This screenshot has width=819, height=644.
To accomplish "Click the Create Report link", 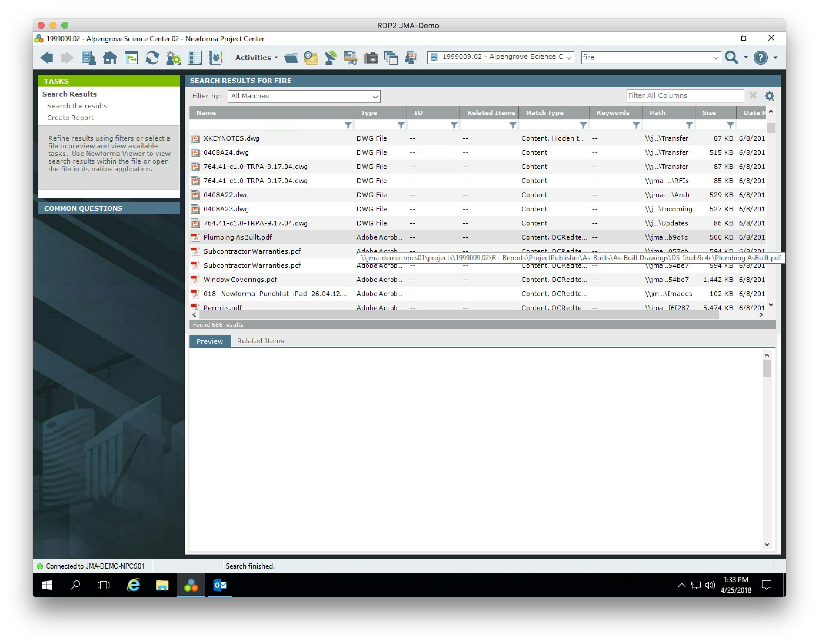I will click(x=71, y=118).
